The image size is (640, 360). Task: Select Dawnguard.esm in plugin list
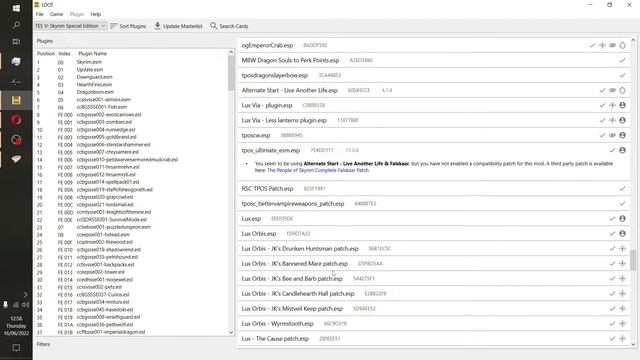94,77
